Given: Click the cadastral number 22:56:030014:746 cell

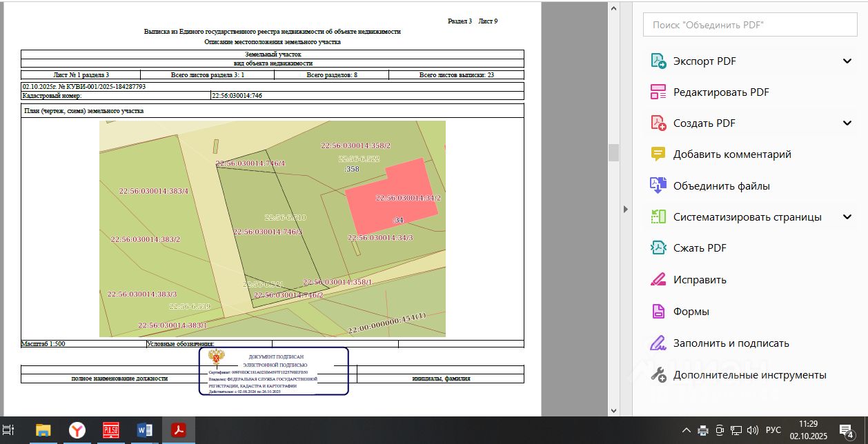Looking at the screenshot, I should [x=367, y=96].
